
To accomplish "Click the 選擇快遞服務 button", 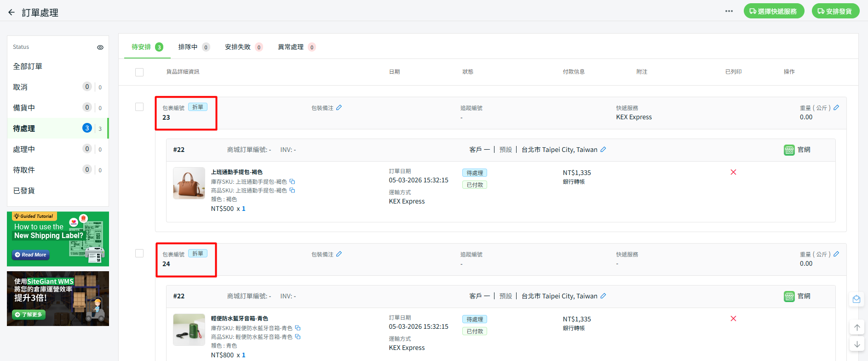I will (774, 11).
